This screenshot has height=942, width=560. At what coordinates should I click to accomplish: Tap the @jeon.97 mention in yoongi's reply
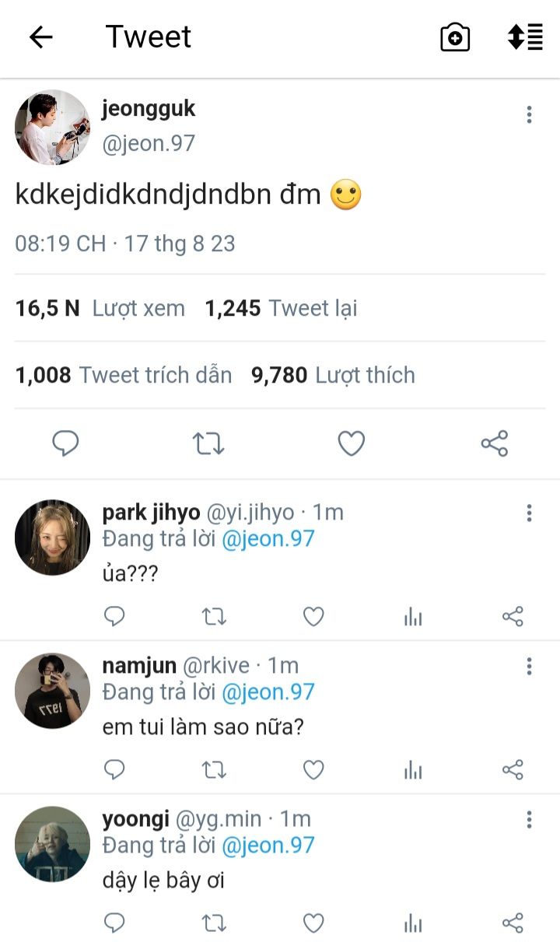coord(268,846)
